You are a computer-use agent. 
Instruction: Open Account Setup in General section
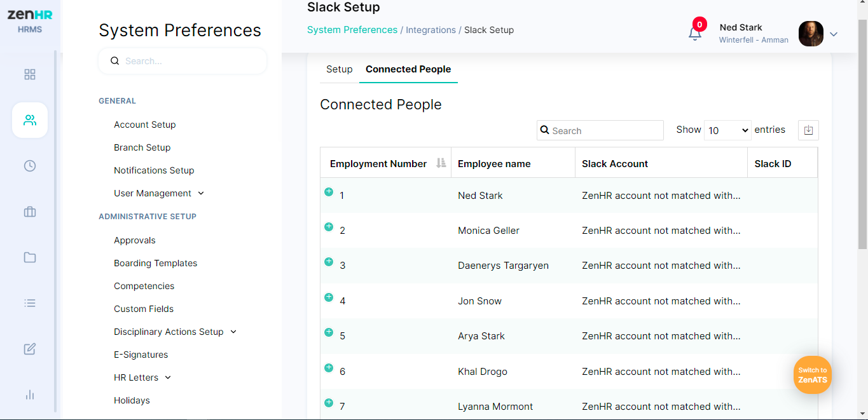point(145,125)
